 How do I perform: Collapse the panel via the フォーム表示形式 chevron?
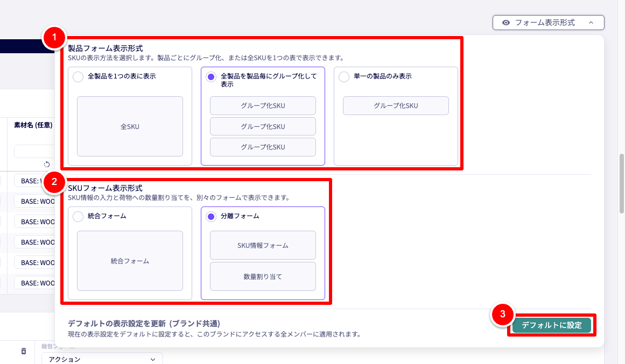pos(591,23)
